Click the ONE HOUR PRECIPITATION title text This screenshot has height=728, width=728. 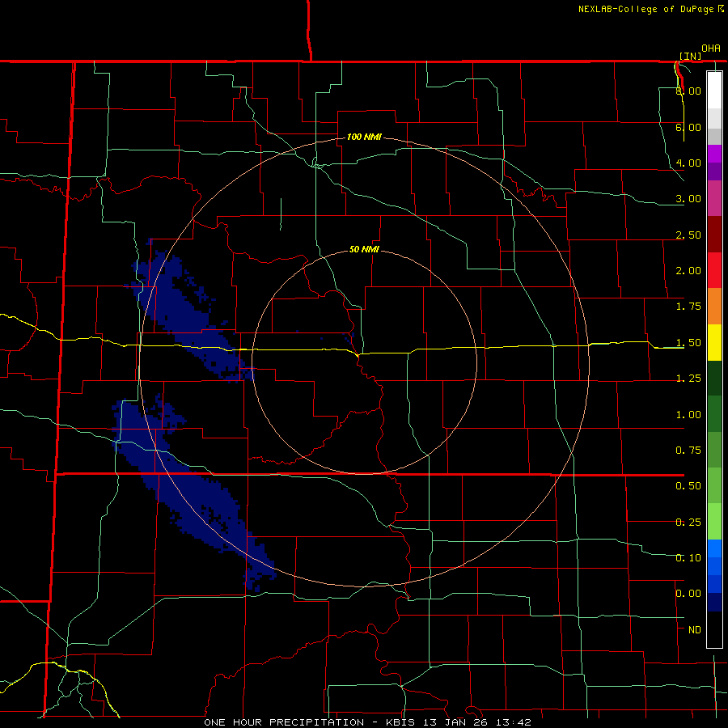click(284, 722)
